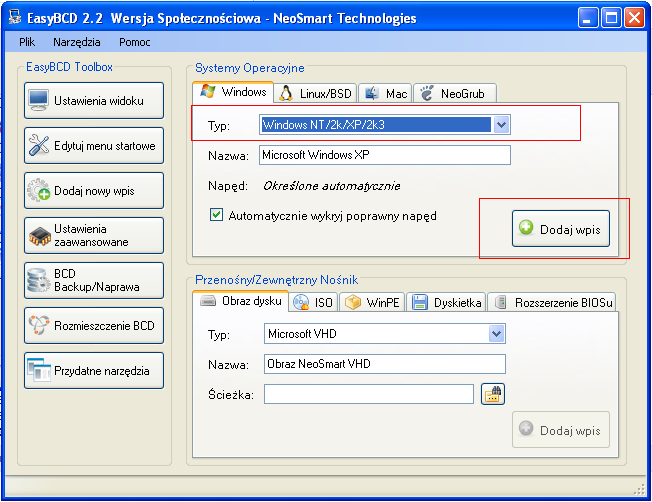The image size is (652, 502).
Task: Click the gear with plus icon
Action: (x=39, y=190)
